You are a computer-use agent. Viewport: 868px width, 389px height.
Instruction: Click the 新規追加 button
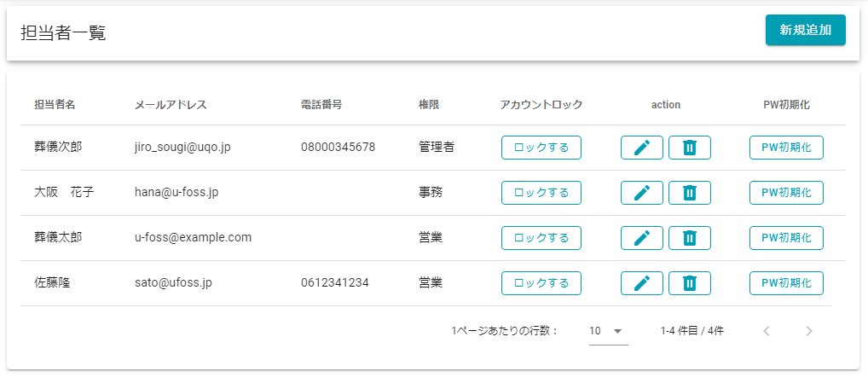(x=805, y=30)
